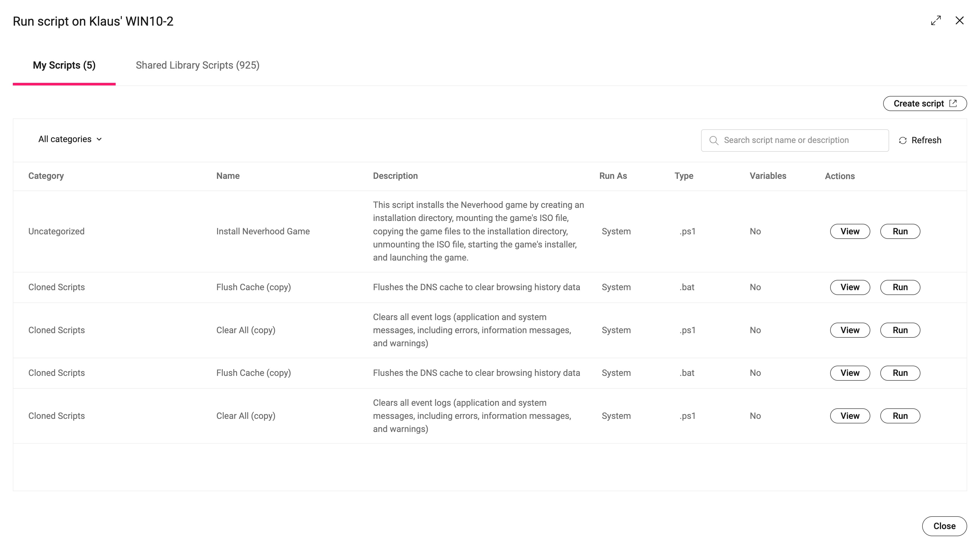Switch to Shared Library Scripts tab
This screenshot has height=549, width=980.
[x=197, y=65]
